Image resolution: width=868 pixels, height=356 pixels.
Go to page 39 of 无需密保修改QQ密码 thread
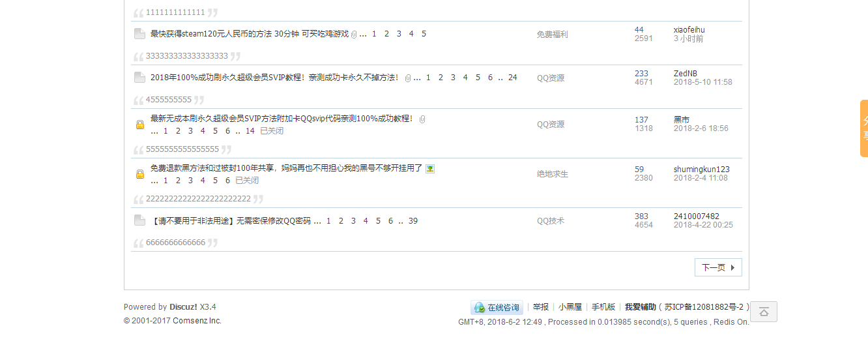(x=413, y=221)
